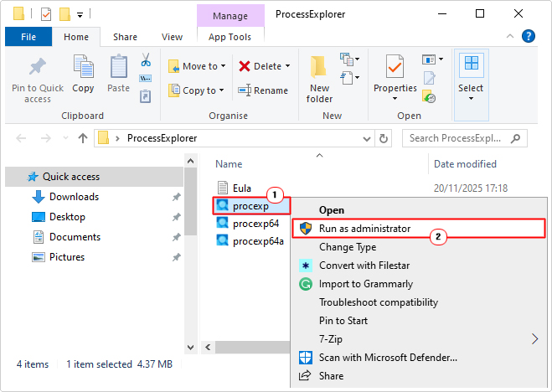Choose Pin to Start
Viewport: 552px width, 392px height.
pos(419,321)
